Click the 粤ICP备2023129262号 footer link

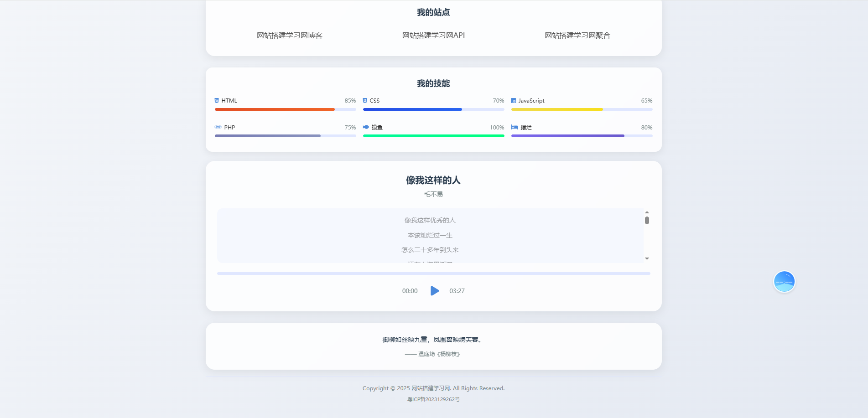[433, 399]
